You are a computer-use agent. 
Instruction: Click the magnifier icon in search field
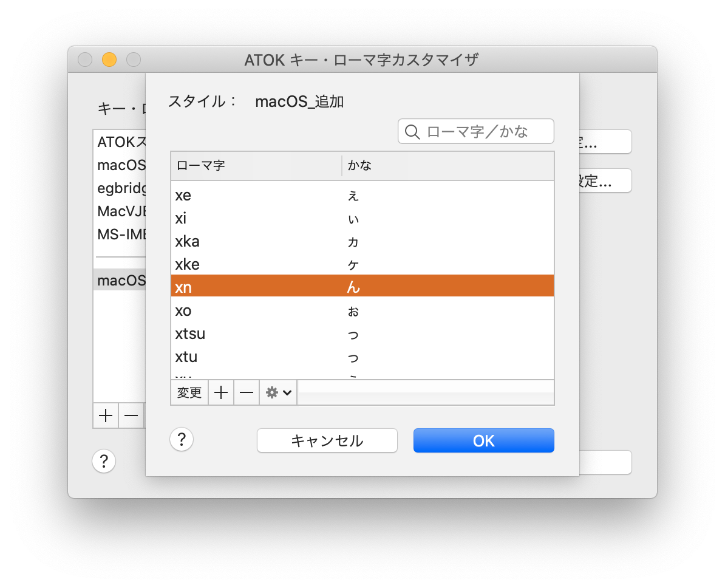[412, 132]
